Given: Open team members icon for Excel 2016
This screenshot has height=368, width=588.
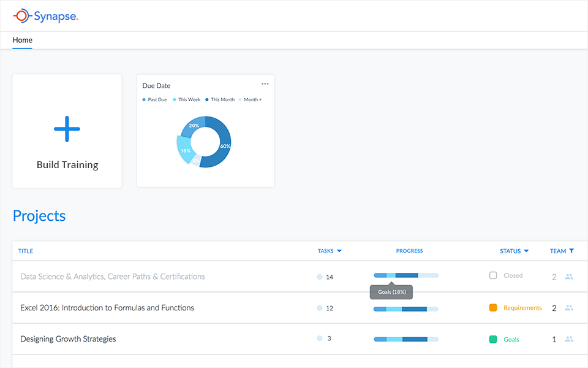Looking at the screenshot, I should 569,308.
